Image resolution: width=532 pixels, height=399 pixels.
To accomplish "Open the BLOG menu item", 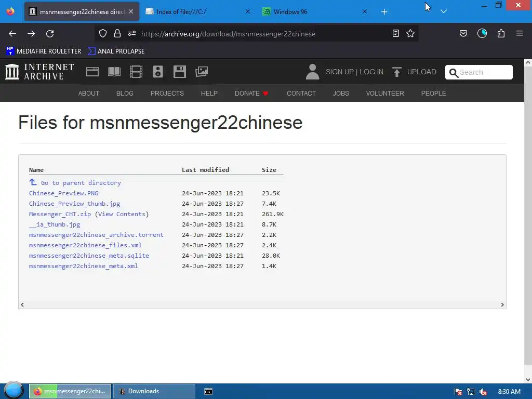I will point(125,94).
